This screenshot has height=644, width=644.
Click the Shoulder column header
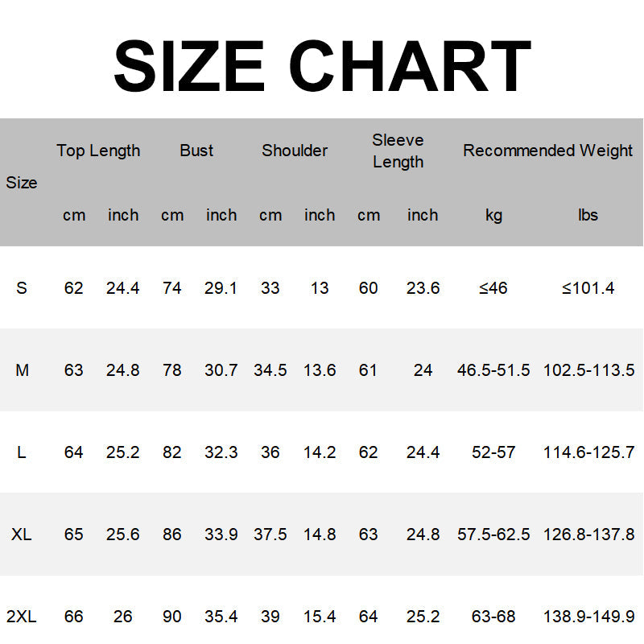click(x=295, y=151)
